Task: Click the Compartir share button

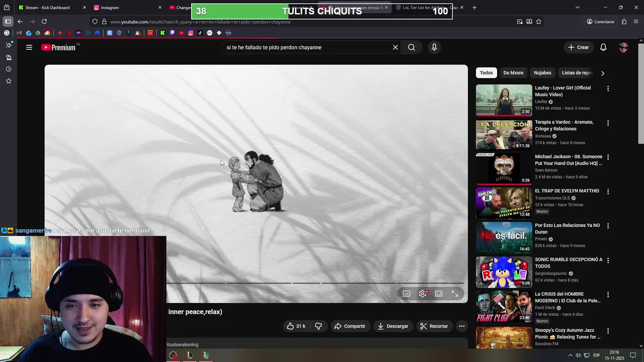Action: [350, 326]
